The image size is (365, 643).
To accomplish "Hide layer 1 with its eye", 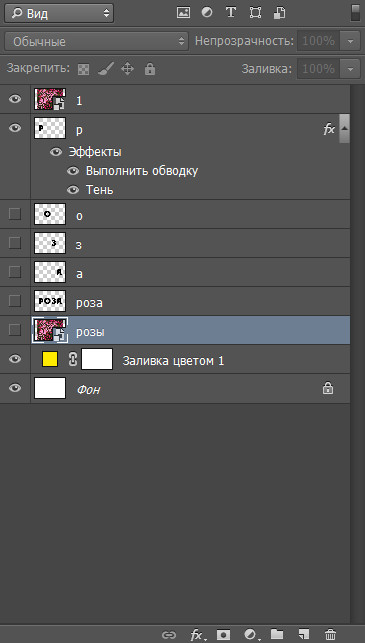I will 15,99.
